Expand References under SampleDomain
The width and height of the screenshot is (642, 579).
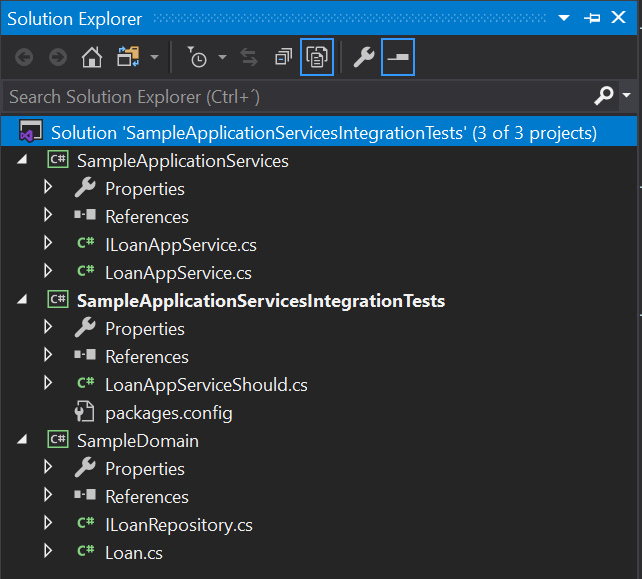tap(47, 497)
